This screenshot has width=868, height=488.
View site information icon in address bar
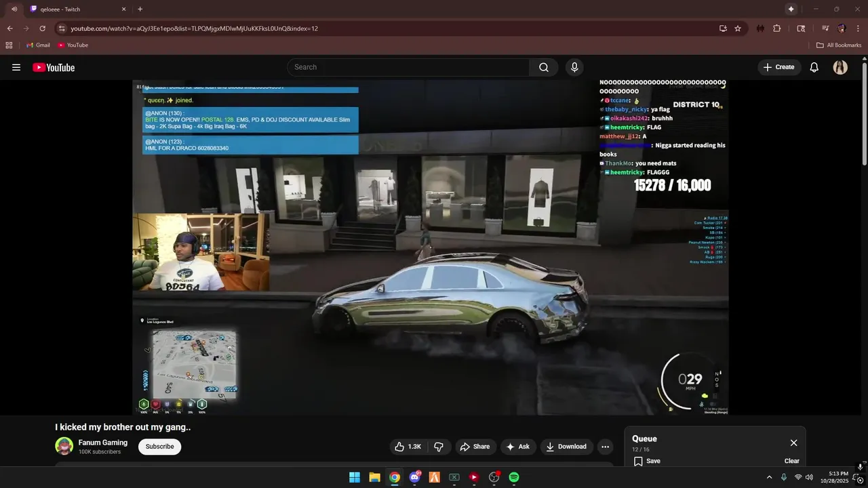coord(62,28)
